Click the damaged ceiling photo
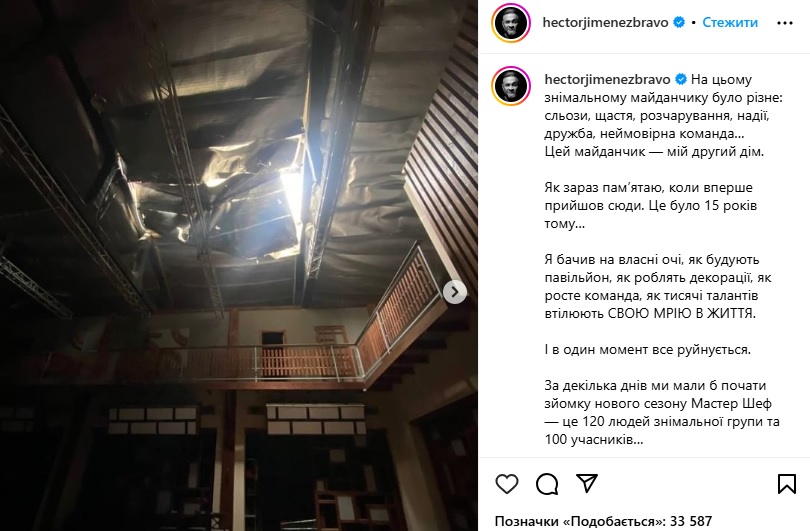The height and width of the screenshot is (531, 810). pyautogui.click(x=239, y=266)
